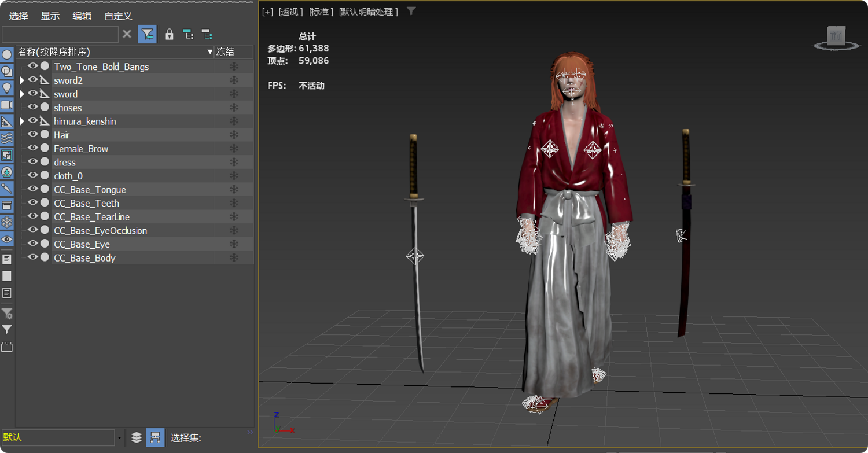
Task: Toggle visibility eye for shoses
Action: (x=33, y=107)
